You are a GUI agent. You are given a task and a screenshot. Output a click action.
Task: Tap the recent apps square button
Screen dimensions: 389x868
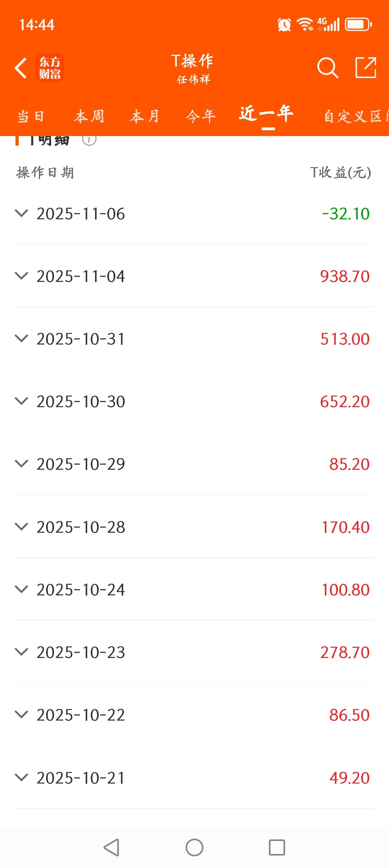click(x=277, y=847)
